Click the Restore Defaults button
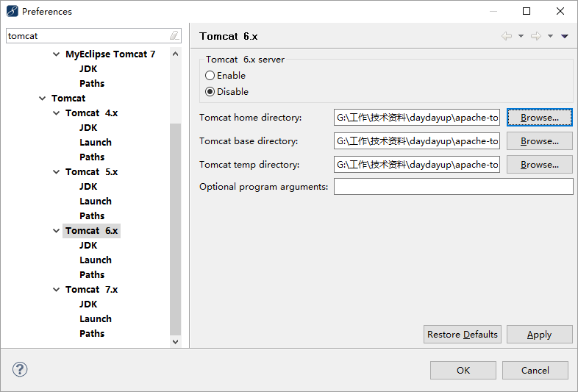 (x=463, y=334)
